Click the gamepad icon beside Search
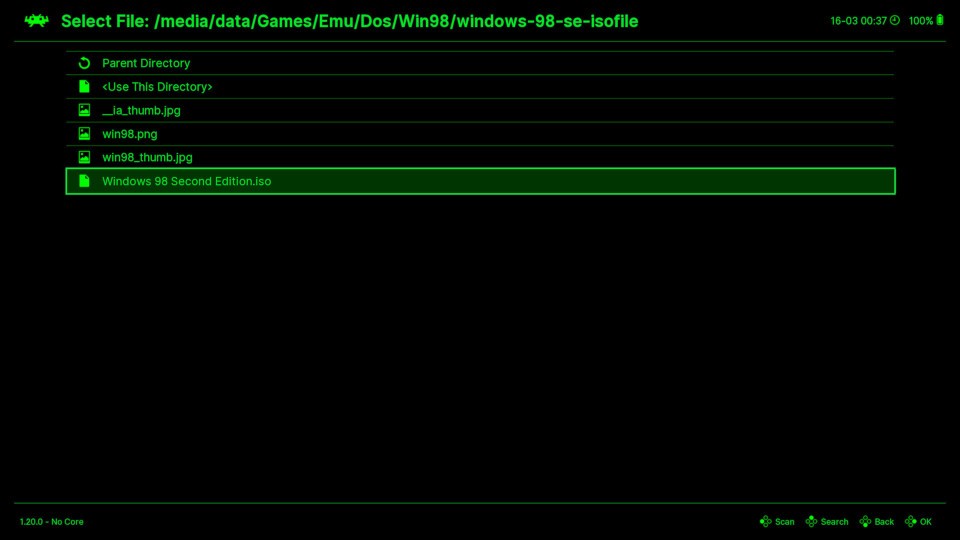This screenshot has height=540, width=960. click(x=811, y=521)
